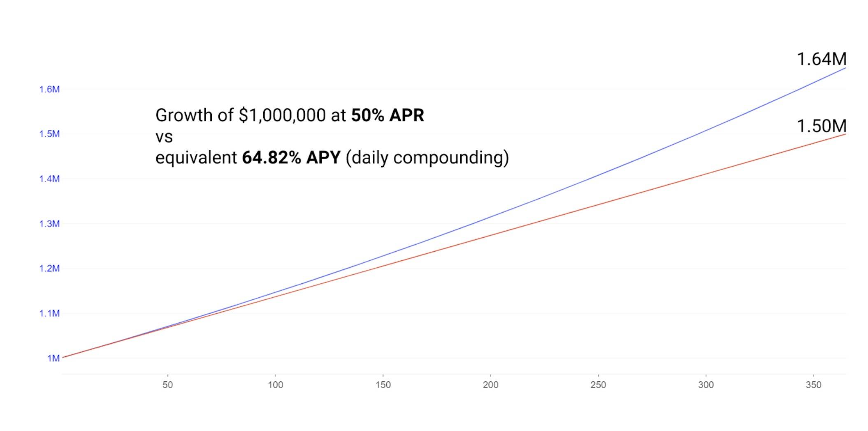Click the 1.5M y-axis label
Image resolution: width=868 pixels, height=431 pixels.
(49, 134)
